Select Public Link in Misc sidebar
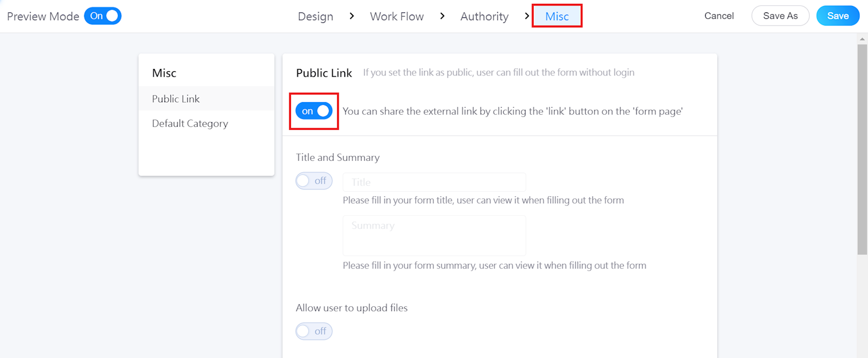The width and height of the screenshot is (868, 358). (176, 99)
